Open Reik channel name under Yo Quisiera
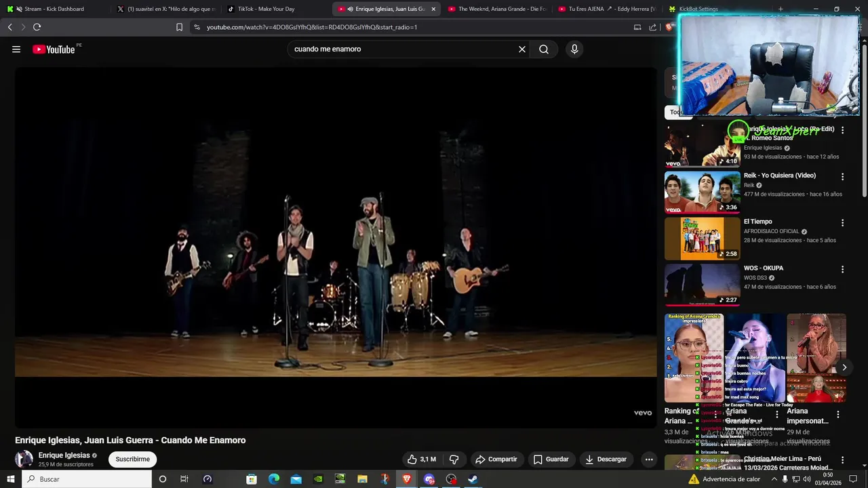 click(x=749, y=185)
